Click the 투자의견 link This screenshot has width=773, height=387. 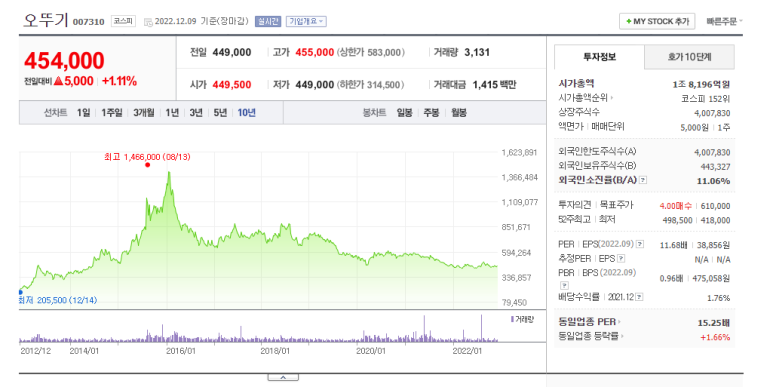pos(574,205)
